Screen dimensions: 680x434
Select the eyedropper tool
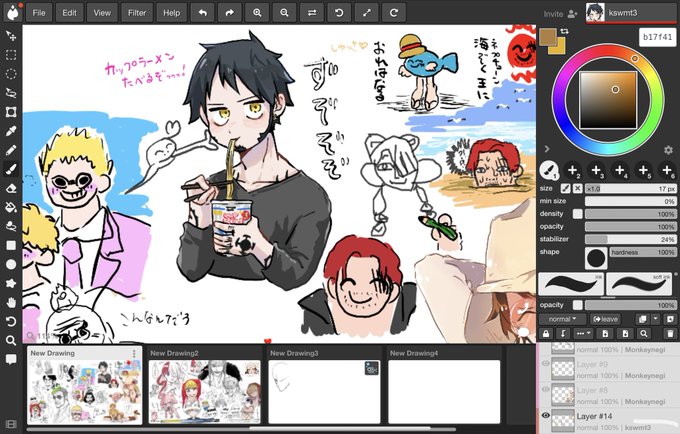11,131
